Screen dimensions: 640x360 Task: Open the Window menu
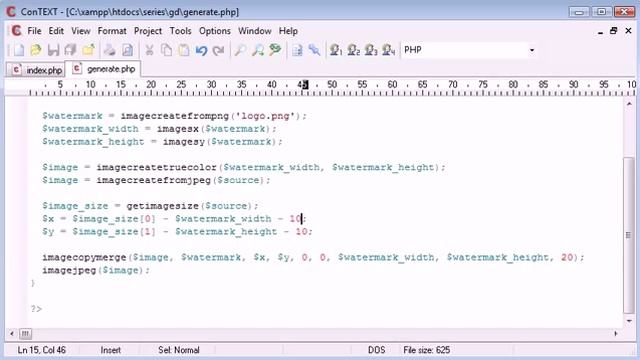(x=255, y=31)
